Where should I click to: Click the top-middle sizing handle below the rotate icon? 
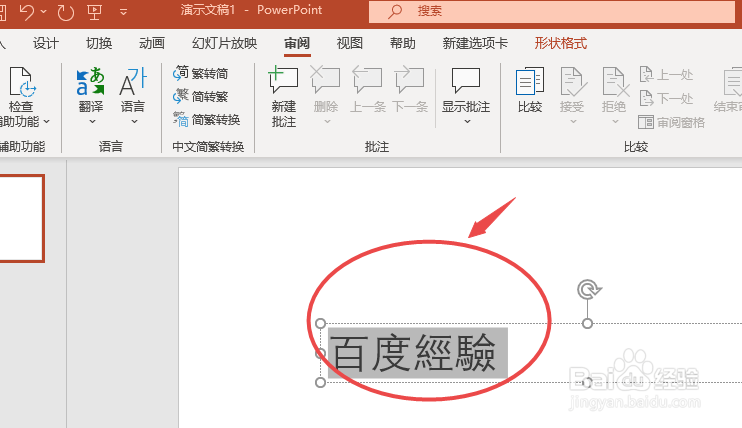click(x=587, y=323)
